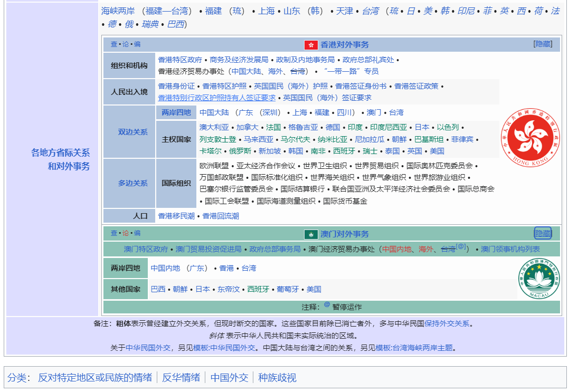Open the 香港签证身份书 link

pyautogui.click(x=361, y=87)
